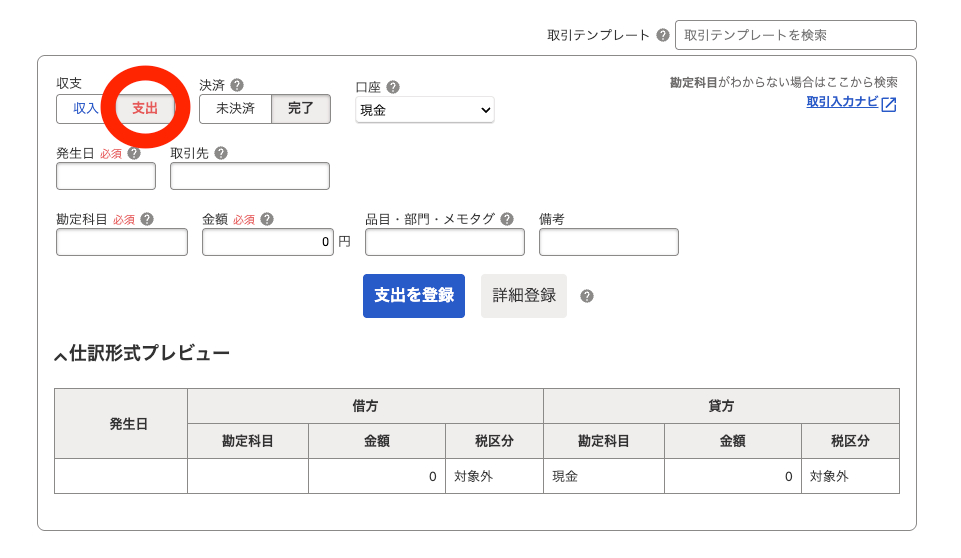Open the 取引入力ナビ link
This screenshot has width=961, height=558.
point(842,102)
